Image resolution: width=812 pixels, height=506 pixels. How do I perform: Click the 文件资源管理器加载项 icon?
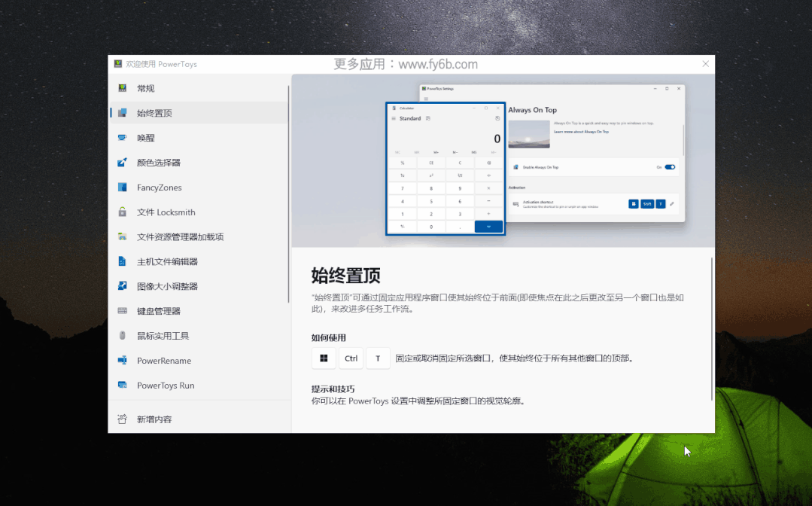pyautogui.click(x=122, y=236)
